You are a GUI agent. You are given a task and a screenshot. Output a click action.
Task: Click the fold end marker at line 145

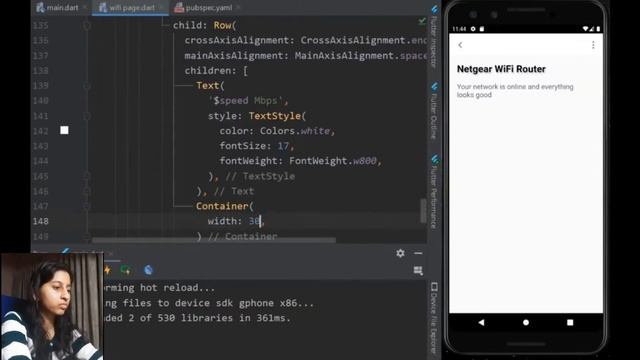(87, 176)
